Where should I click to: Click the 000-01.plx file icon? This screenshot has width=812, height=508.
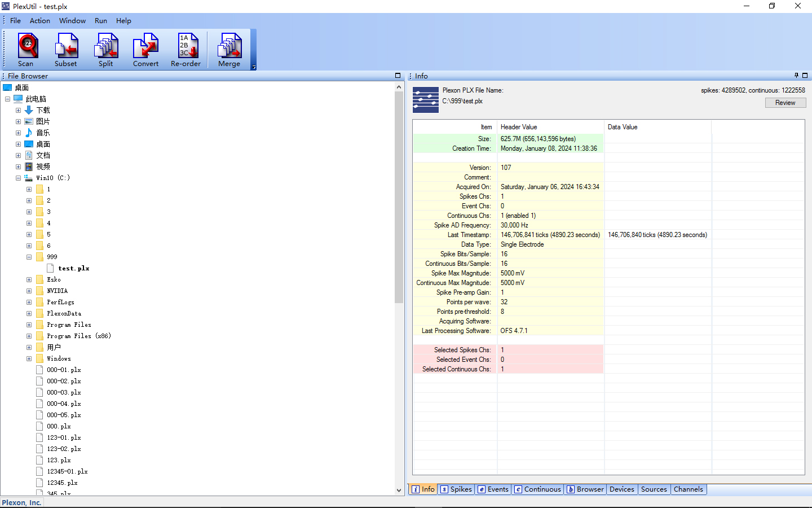tap(39, 370)
